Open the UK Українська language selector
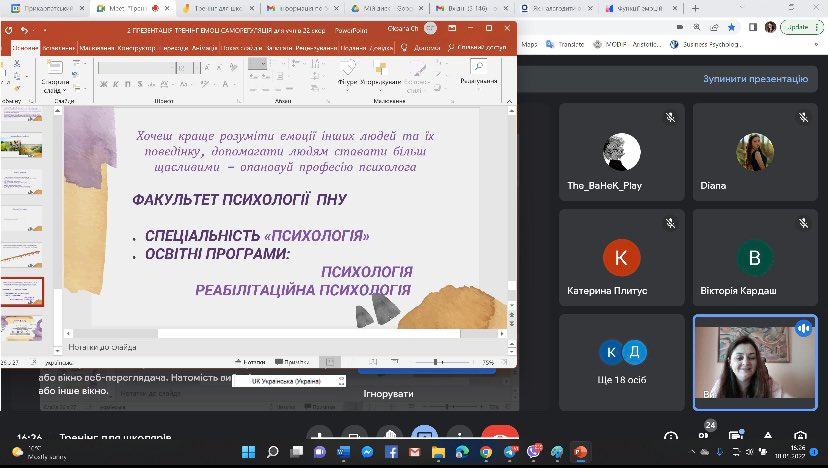The image size is (828, 468). [288, 381]
